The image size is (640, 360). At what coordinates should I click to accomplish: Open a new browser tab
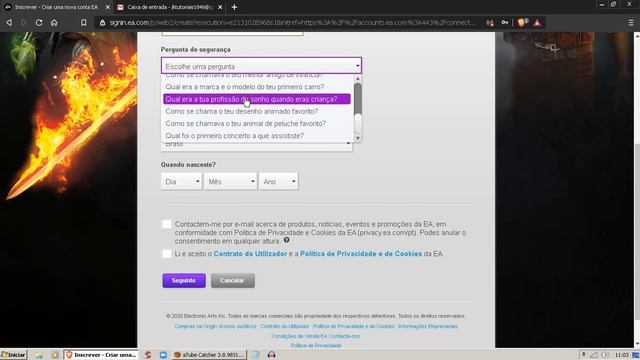[234, 7]
